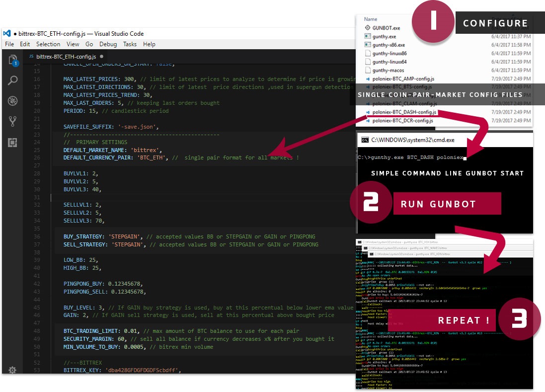Open the Search icon in activity bar
Viewport: 545px width, 392px height.
(13, 80)
